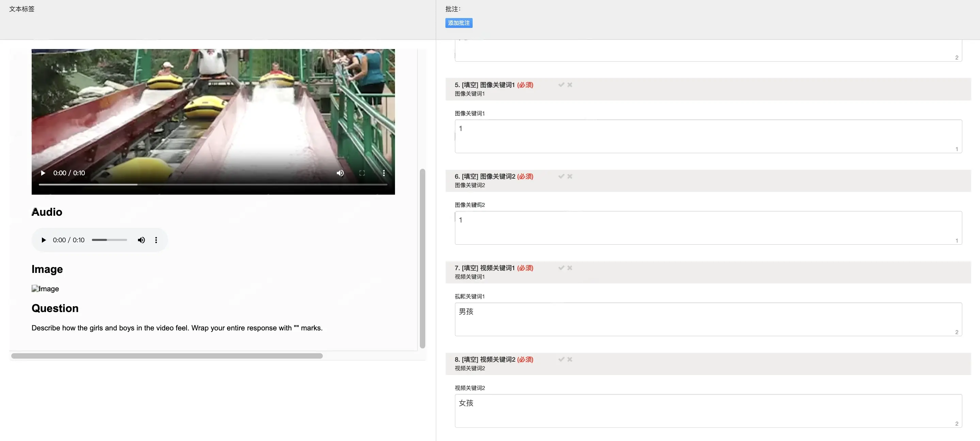Open video player more options menu
The width and height of the screenshot is (980, 441).
point(383,173)
